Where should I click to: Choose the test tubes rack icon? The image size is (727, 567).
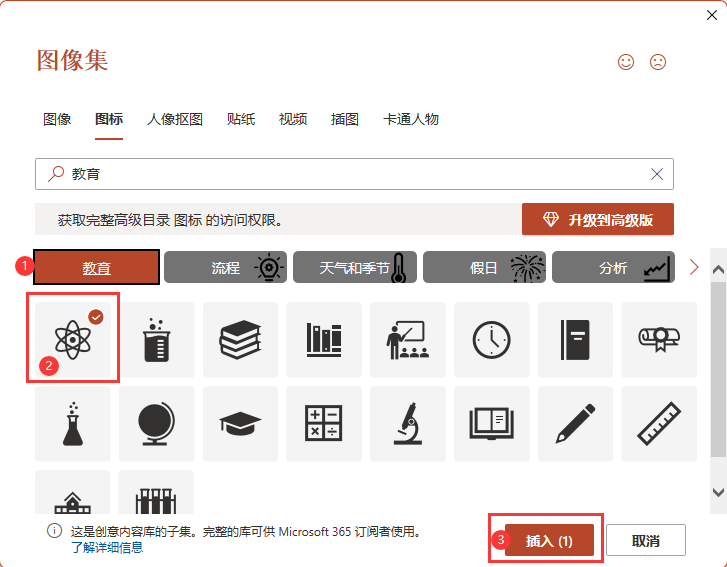coord(157,492)
